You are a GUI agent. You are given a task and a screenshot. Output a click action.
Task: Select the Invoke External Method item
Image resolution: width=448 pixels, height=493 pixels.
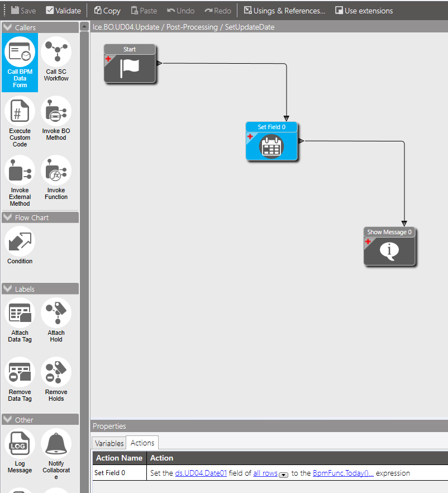coord(20,181)
